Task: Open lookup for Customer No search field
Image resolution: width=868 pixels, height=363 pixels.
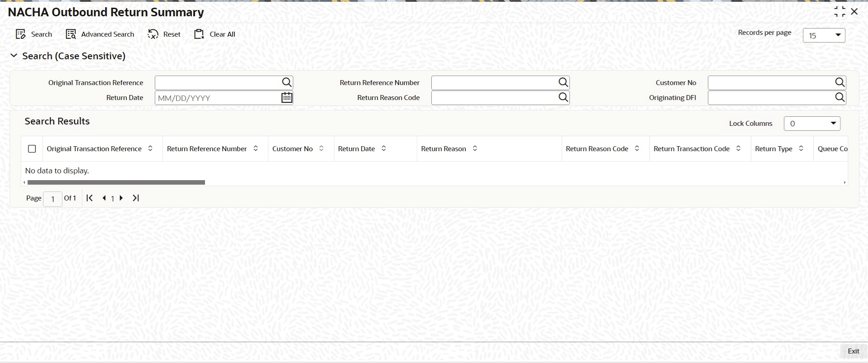Action: pos(840,82)
